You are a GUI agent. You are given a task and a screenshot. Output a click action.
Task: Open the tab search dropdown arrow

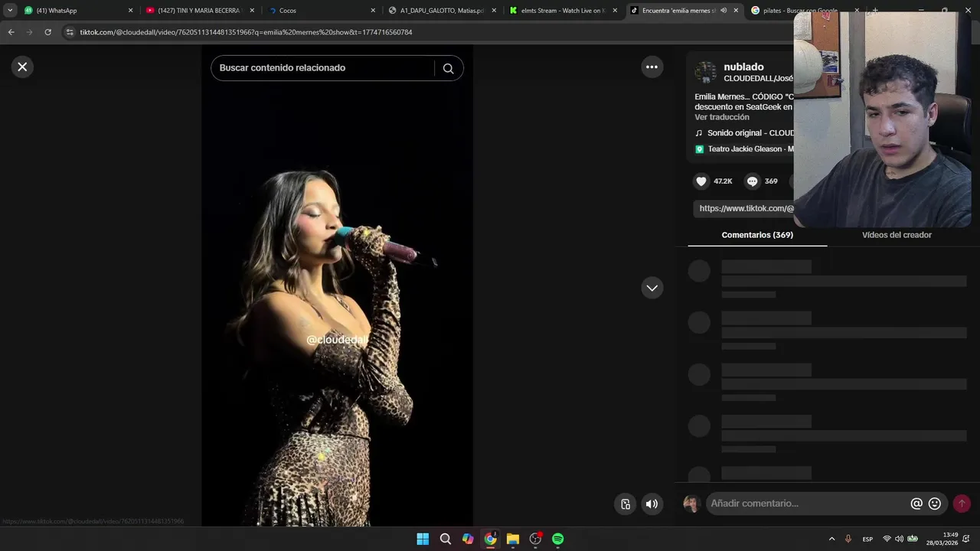(x=10, y=11)
